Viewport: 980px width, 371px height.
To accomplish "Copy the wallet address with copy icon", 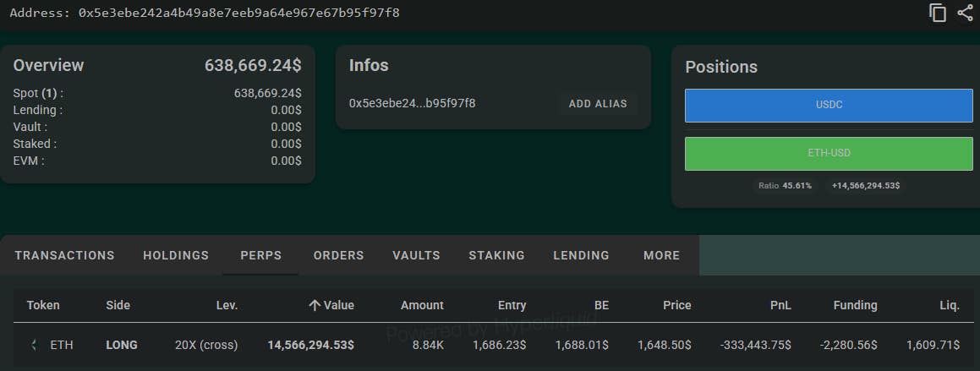I will coord(938,13).
